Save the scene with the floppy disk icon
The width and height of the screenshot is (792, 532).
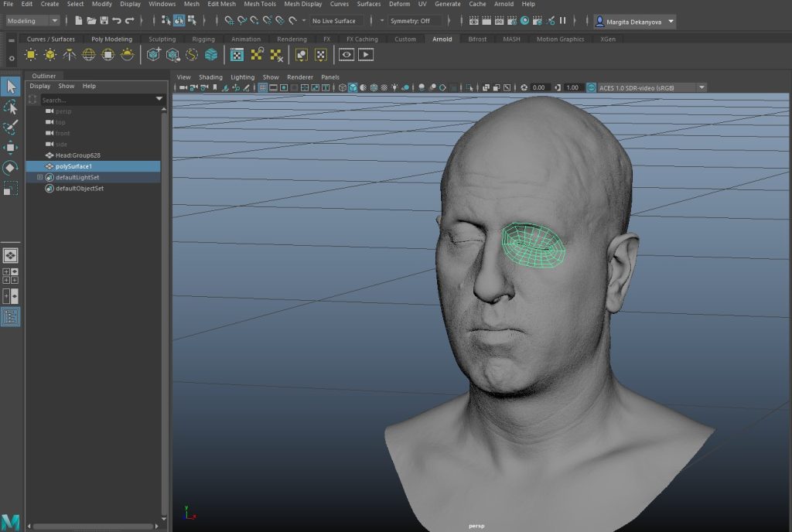104,21
